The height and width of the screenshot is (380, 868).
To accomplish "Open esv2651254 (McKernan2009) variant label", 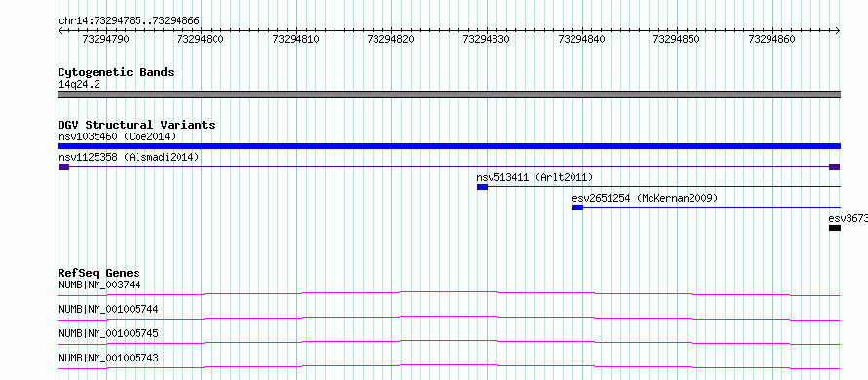I will (645, 198).
